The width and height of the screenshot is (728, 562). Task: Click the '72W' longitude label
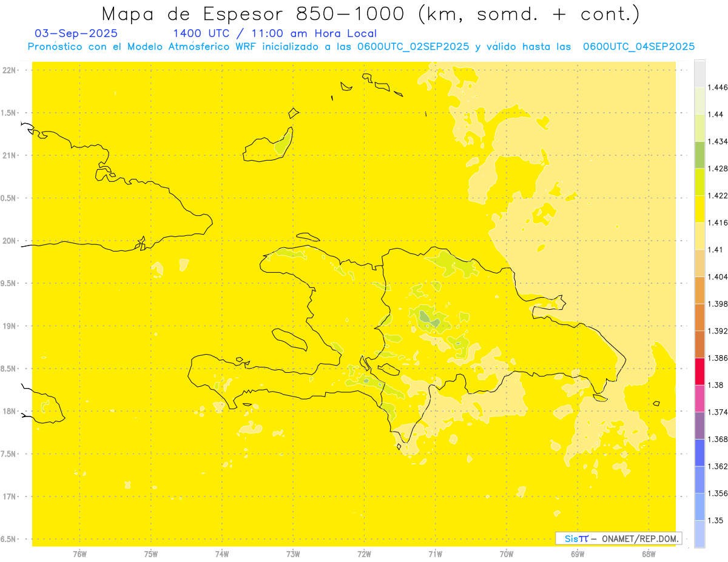364,554
